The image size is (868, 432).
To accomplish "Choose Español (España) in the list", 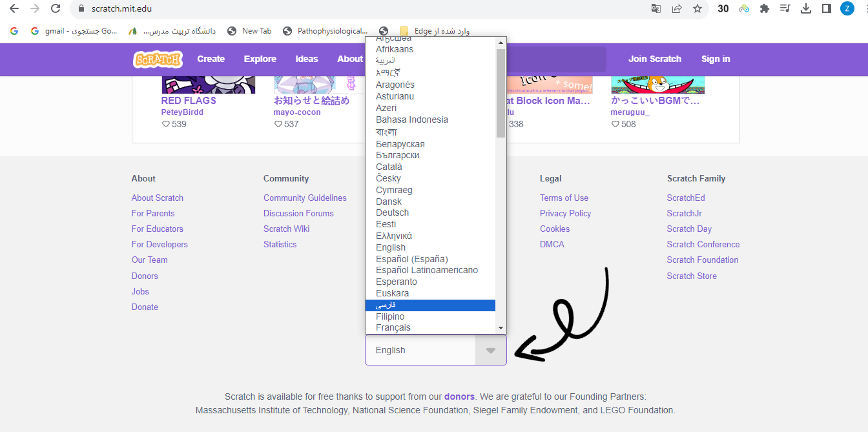I will tap(430, 259).
